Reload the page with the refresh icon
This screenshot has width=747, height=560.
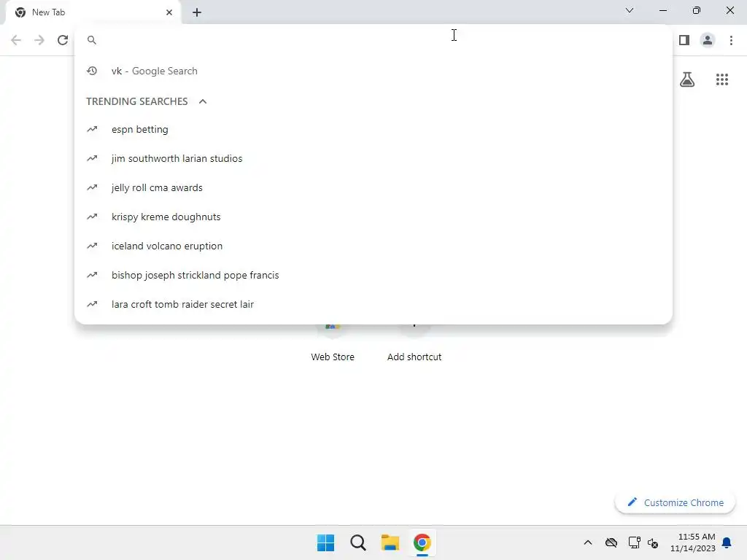coord(63,40)
